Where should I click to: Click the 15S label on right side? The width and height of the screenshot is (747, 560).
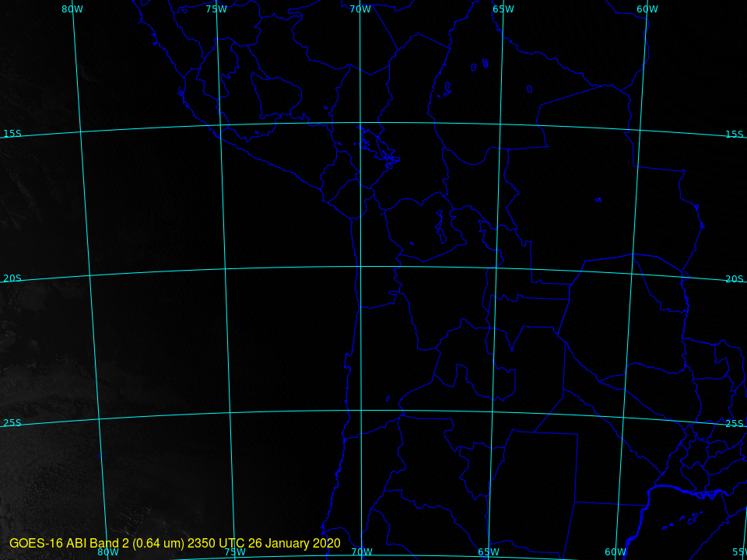tap(734, 135)
